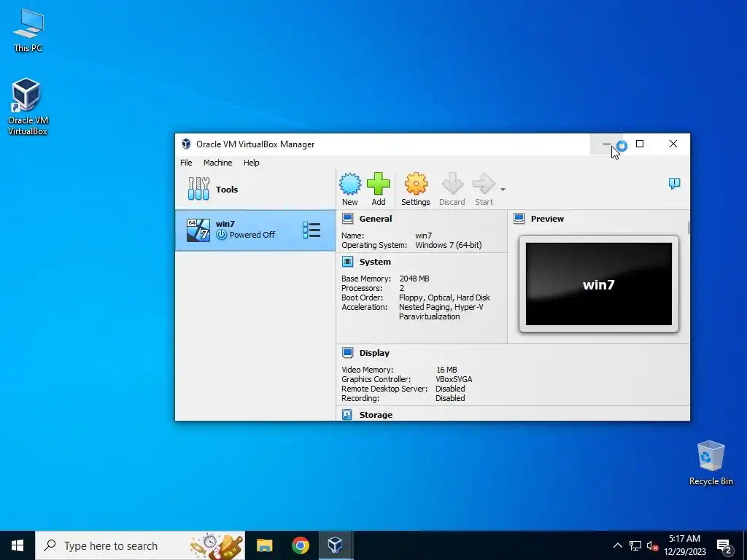Open the notification center icon in VirtualBox
Image resolution: width=747 pixels, height=560 pixels.
click(x=674, y=183)
